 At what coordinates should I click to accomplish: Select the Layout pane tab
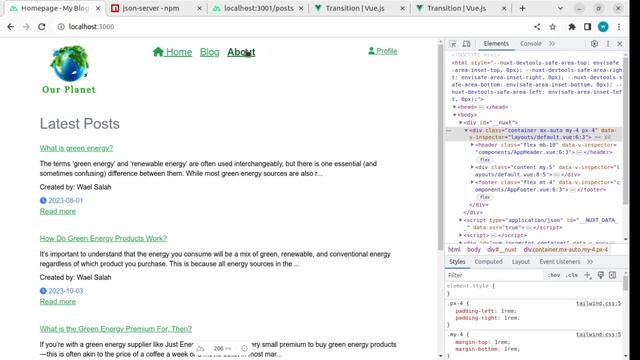[x=521, y=262]
